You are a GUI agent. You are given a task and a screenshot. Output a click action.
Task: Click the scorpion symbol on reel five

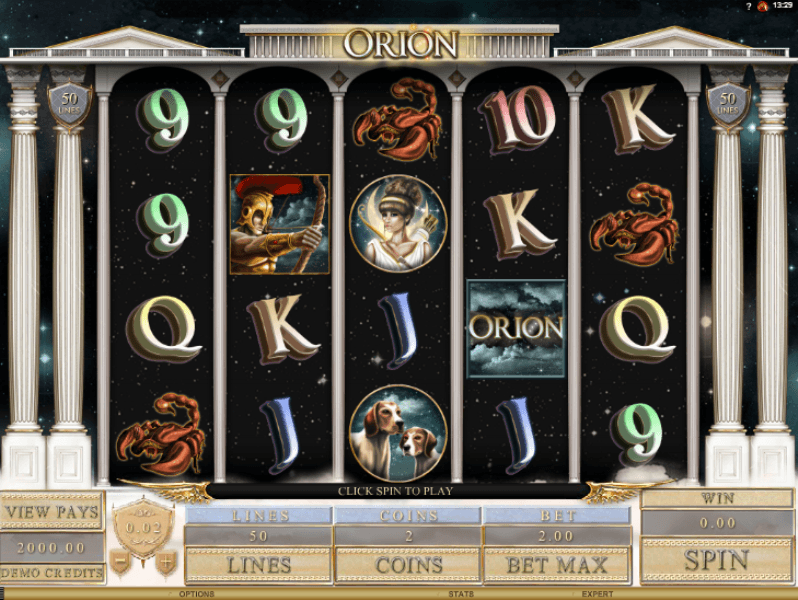coord(634,224)
